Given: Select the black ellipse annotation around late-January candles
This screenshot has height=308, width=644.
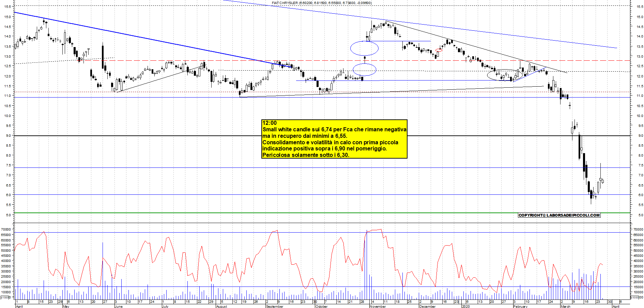Looking at the screenshot, I should click(505, 74).
